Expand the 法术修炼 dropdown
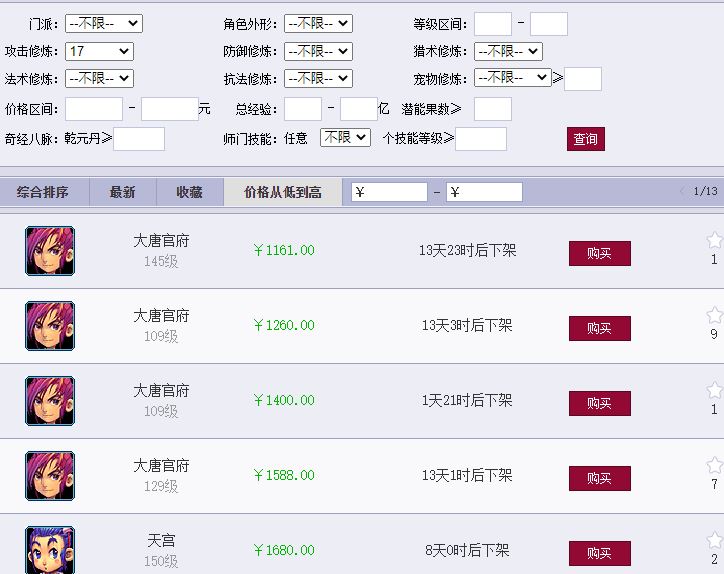This screenshot has width=724, height=574. (x=99, y=79)
